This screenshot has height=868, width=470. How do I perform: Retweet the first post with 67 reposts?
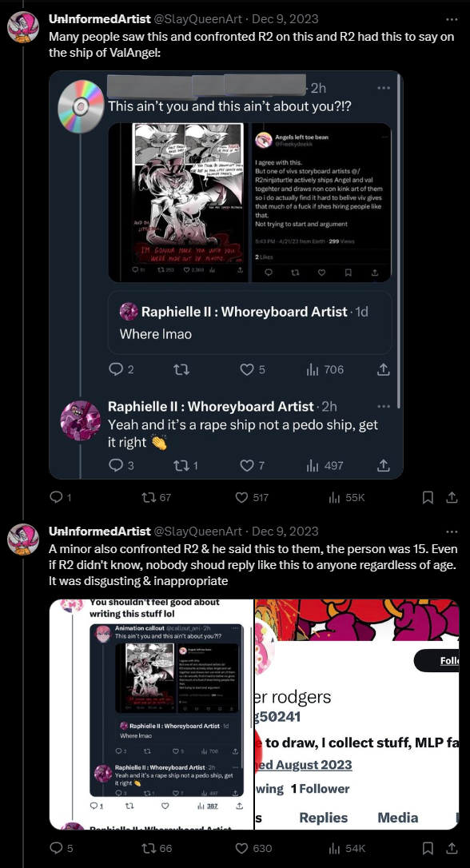(x=157, y=498)
